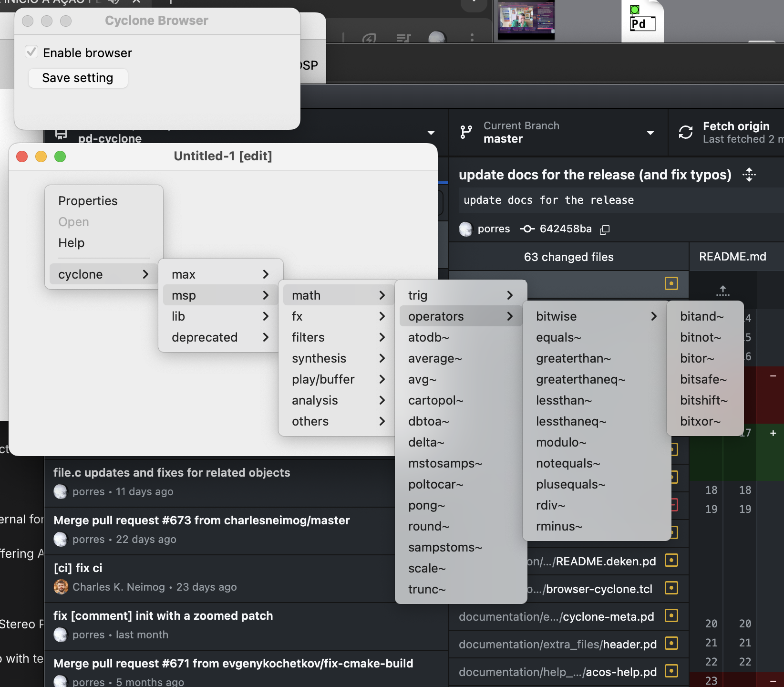Open the Current Branch dropdown
Image resolution: width=784 pixels, height=687 pixels.
tap(650, 134)
